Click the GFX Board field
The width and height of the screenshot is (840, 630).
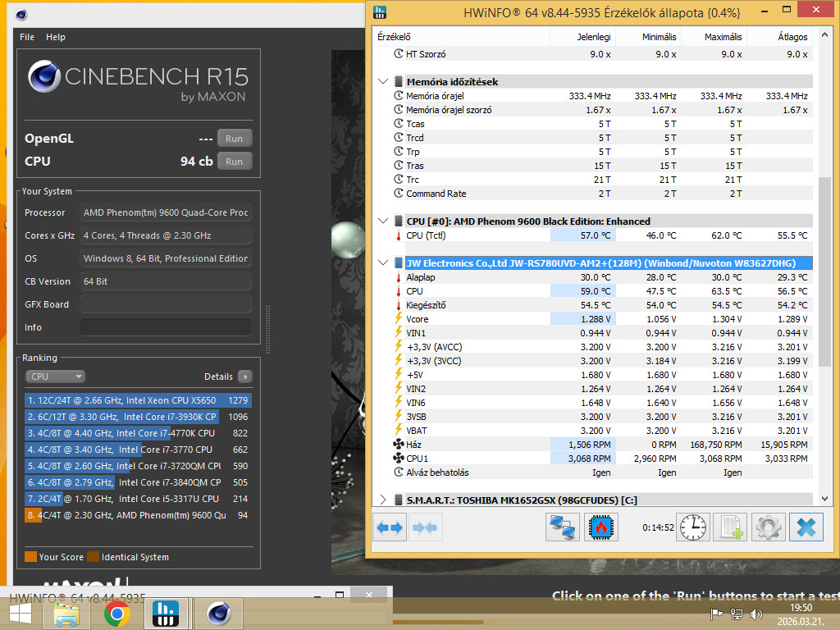tap(166, 304)
